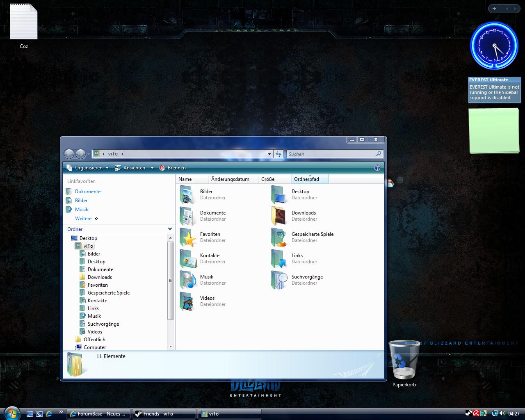Click the Forward navigation arrow in Explorer
525x420 pixels.
pyautogui.click(x=80, y=154)
